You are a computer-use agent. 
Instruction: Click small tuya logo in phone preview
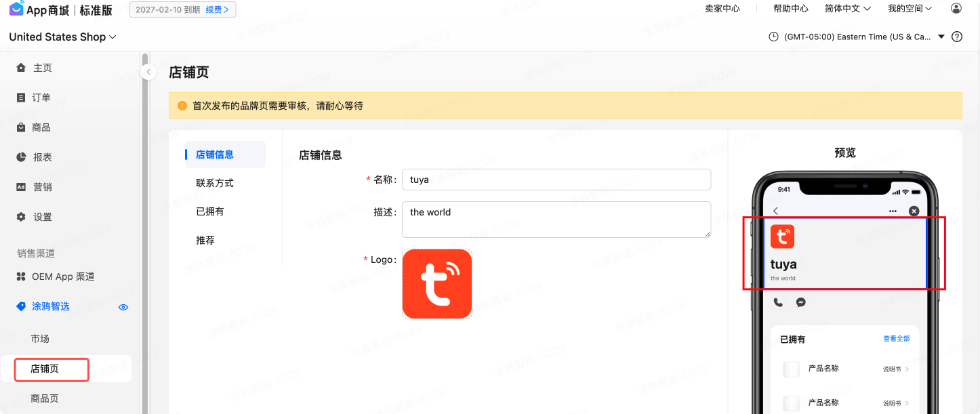[x=782, y=236]
